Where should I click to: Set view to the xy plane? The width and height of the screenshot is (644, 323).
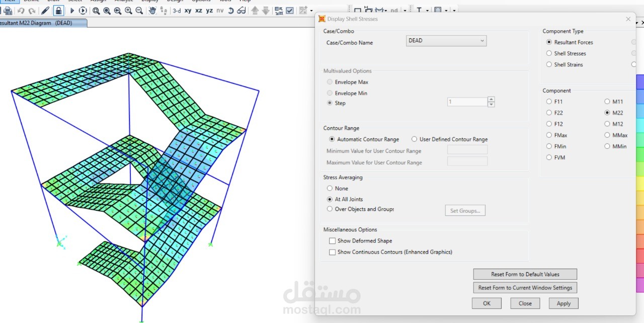(x=188, y=11)
